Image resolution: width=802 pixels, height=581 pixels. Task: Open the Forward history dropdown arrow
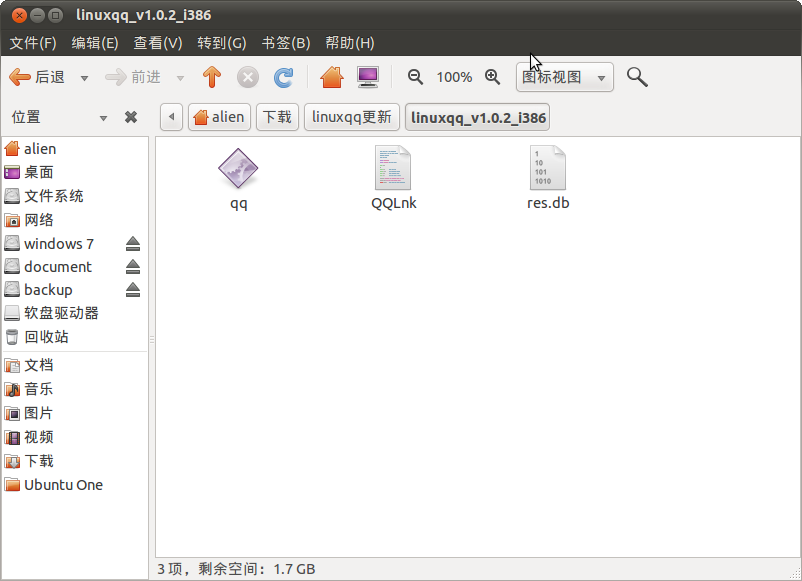180,78
